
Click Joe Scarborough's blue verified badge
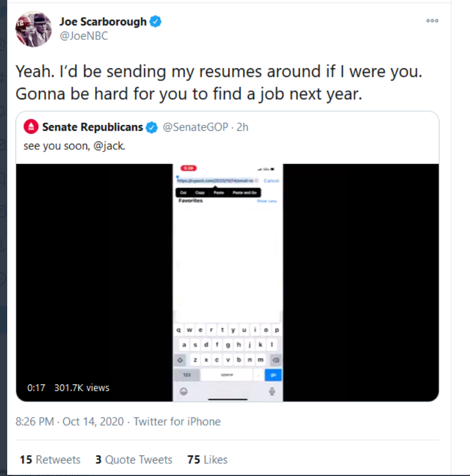click(155, 22)
